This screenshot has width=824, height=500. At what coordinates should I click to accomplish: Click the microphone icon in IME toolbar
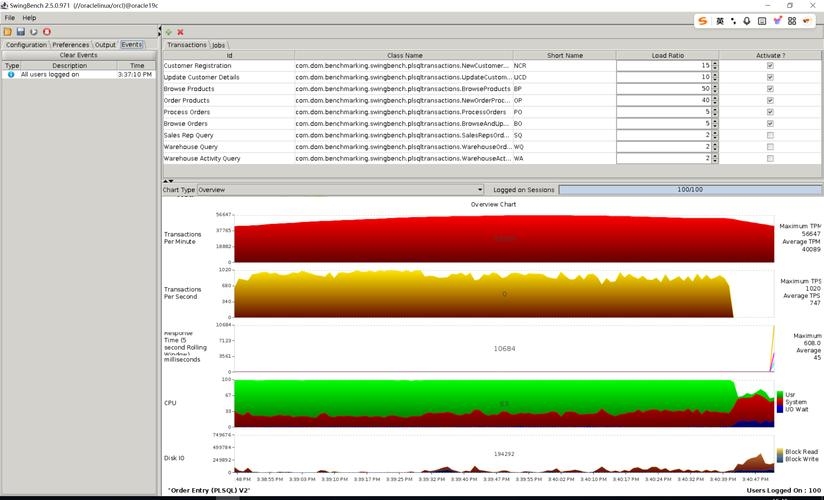click(x=747, y=21)
